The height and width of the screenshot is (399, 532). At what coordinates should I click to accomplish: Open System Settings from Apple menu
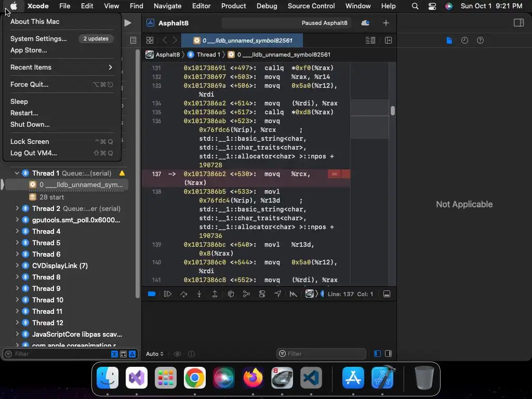pyautogui.click(x=62, y=38)
